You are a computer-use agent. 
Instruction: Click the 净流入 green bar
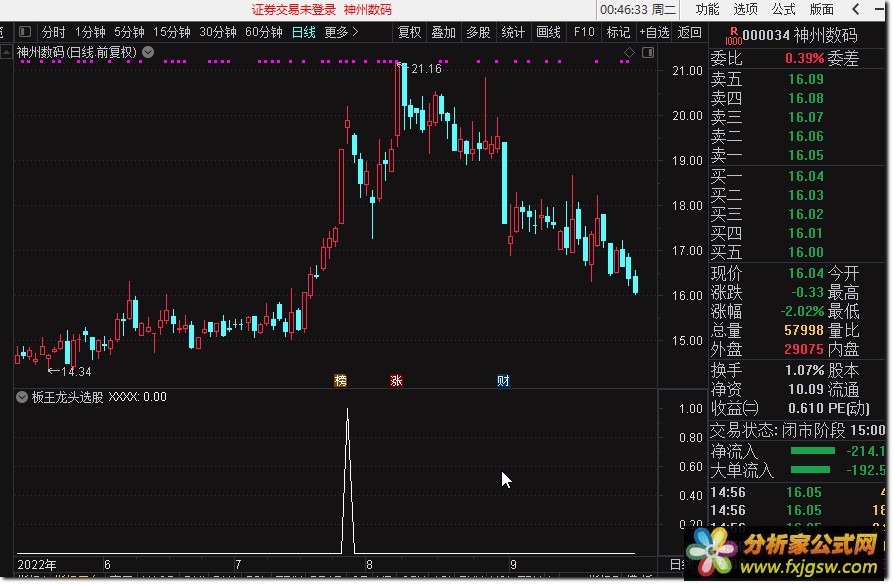pos(812,451)
